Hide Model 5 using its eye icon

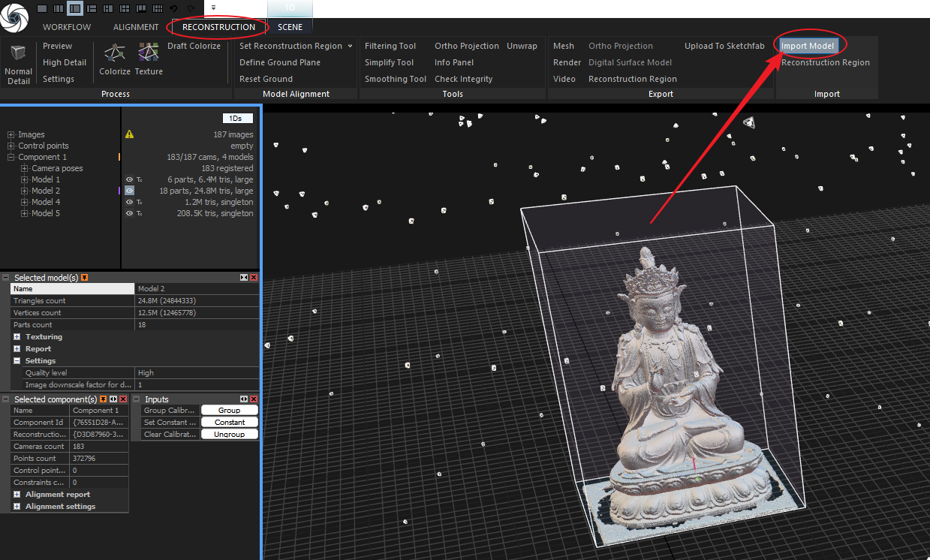(129, 213)
